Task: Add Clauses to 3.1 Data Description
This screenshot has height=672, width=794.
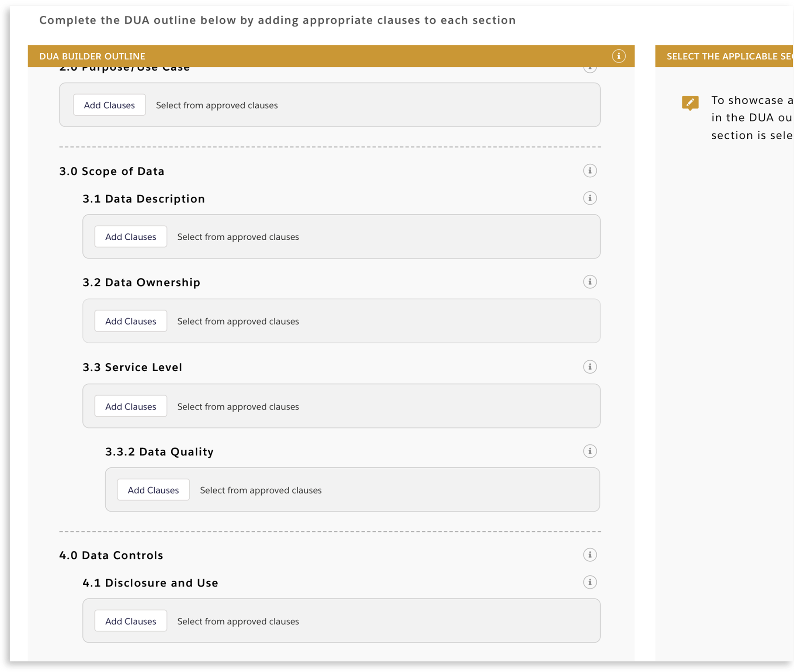Action: coord(130,237)
